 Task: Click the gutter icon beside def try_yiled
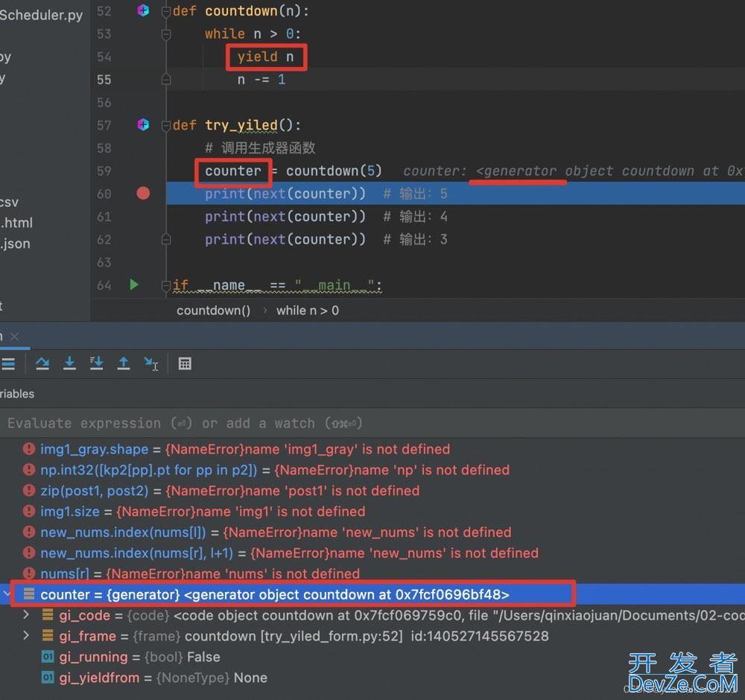144,124
